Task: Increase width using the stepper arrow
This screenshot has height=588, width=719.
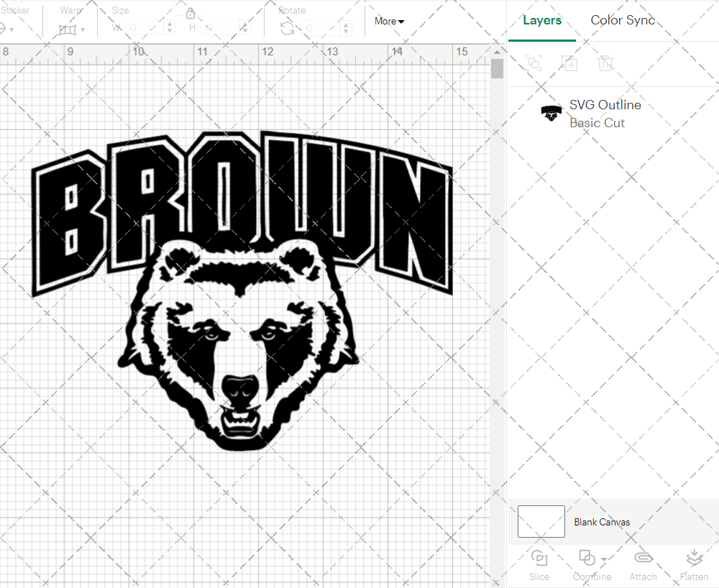Action: 170,24
